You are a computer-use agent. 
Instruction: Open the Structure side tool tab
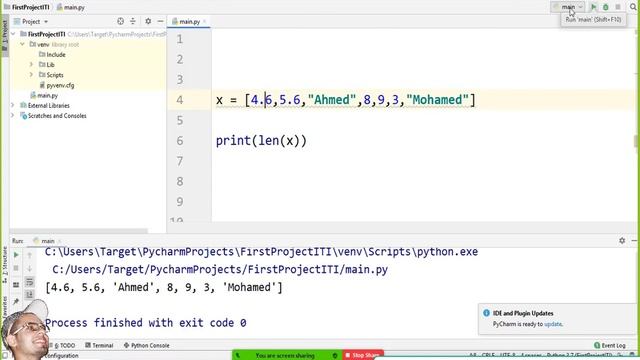4,265
